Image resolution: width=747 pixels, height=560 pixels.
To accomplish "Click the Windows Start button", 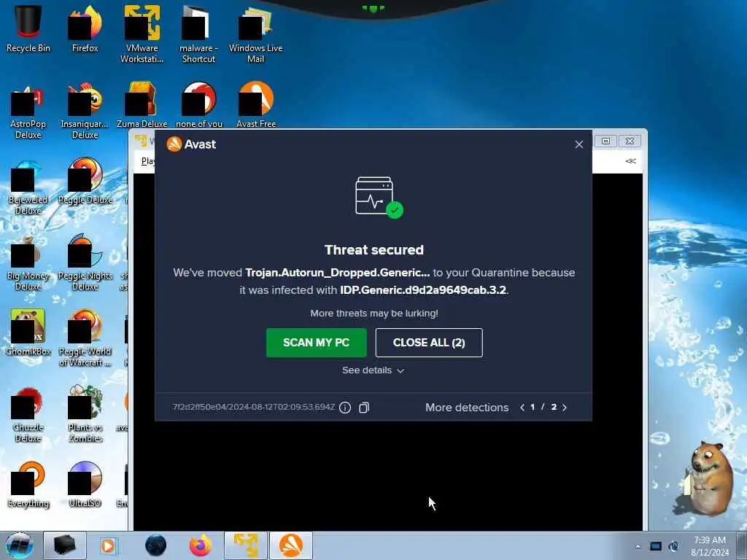I will point(20,545).
